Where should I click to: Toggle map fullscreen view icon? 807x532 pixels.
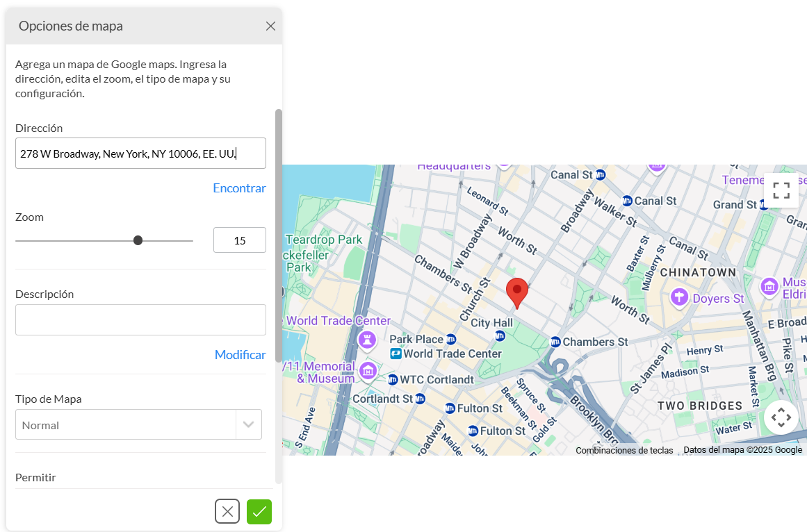pos(781,190)
